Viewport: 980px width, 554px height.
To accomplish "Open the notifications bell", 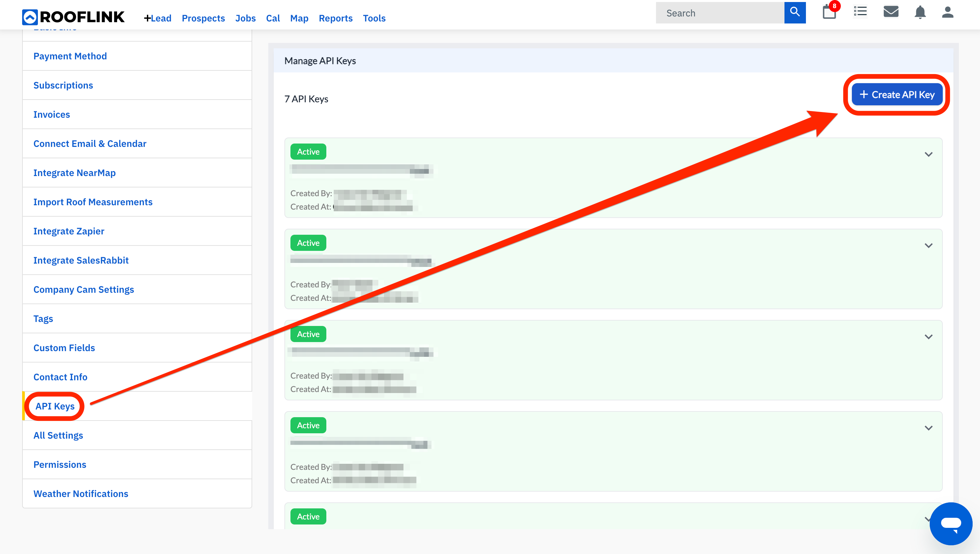I will pyautogui.click(x=920, y=12).
